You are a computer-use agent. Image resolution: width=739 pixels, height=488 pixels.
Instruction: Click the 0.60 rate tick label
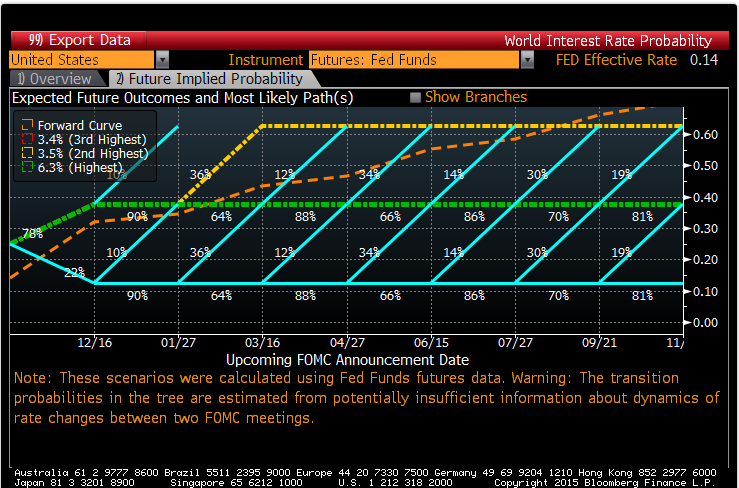click(705, 135)
